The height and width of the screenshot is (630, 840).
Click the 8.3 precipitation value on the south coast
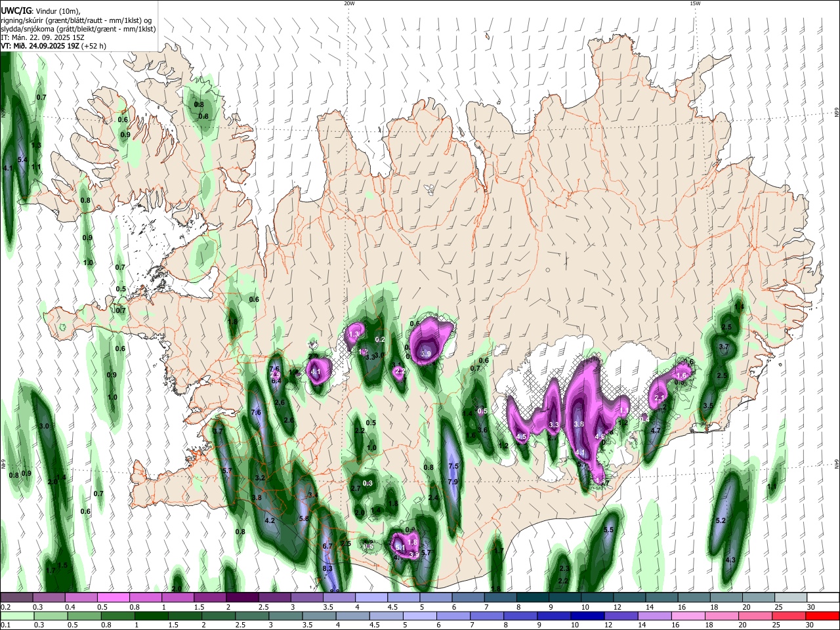328,568
